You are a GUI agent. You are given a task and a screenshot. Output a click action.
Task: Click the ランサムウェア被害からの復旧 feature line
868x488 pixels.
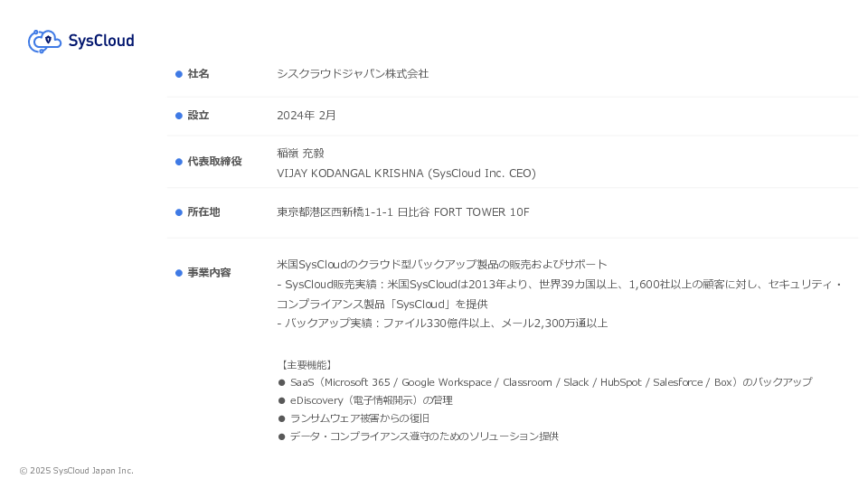(x=360, y=418)
